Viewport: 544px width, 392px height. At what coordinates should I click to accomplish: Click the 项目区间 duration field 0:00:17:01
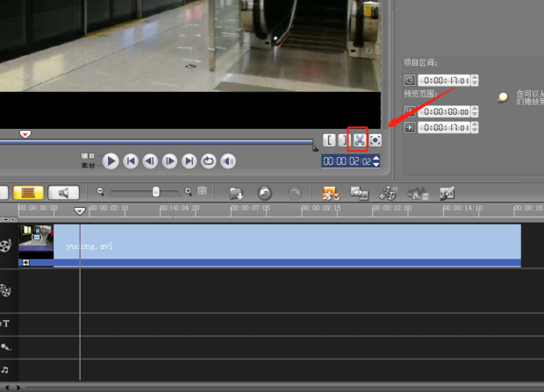click(x=445, y=81)
